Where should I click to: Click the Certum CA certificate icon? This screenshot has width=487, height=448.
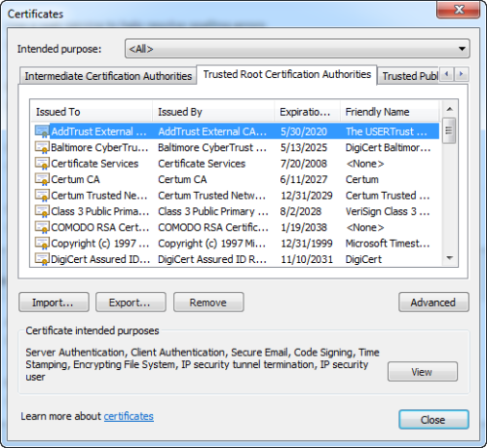(x=42, y=179)
